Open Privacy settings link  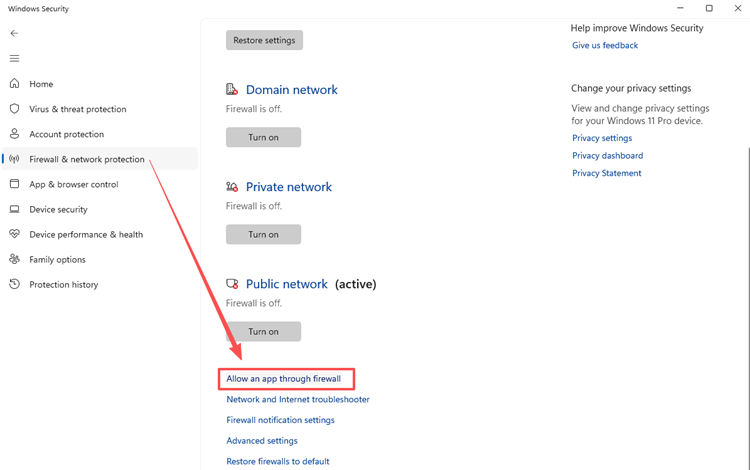tap(602, 138)
